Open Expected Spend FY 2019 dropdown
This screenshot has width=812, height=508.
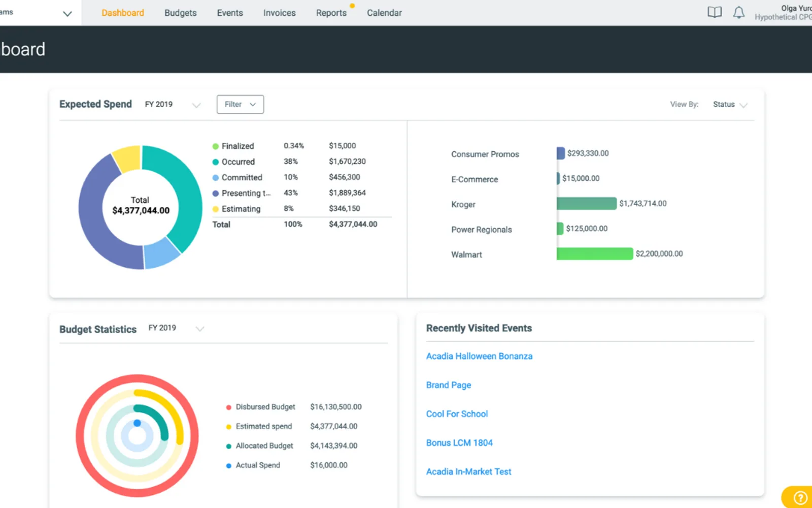pos(173,105)
